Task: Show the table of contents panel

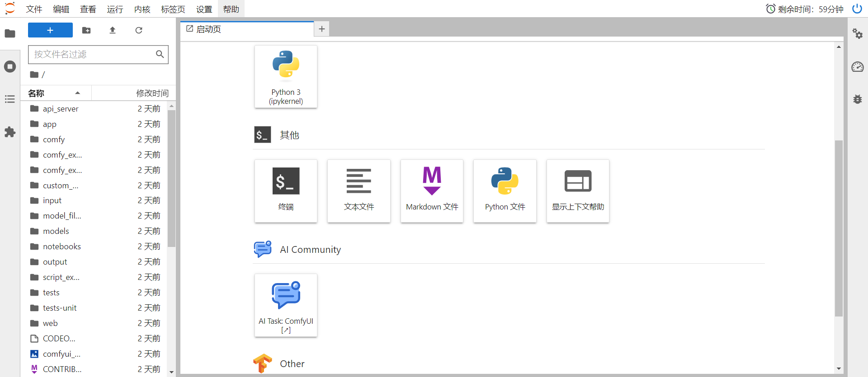Action: click(10, 99)
